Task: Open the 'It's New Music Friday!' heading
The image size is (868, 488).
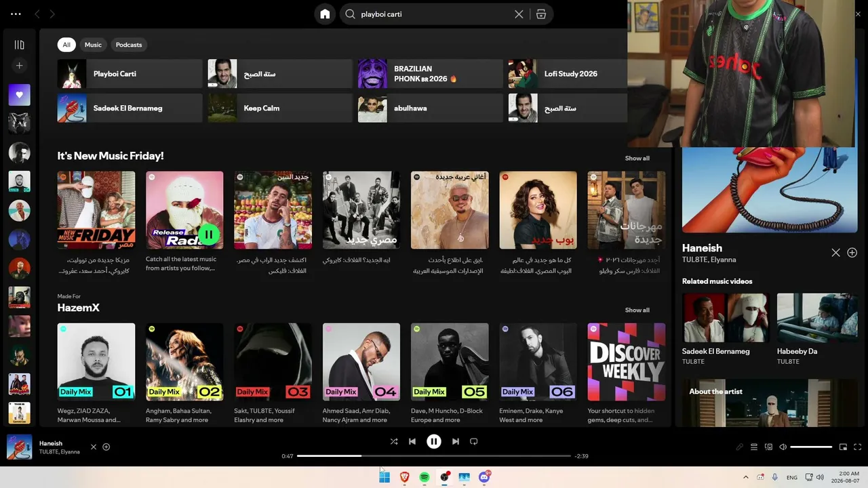Action: [111, 156]
